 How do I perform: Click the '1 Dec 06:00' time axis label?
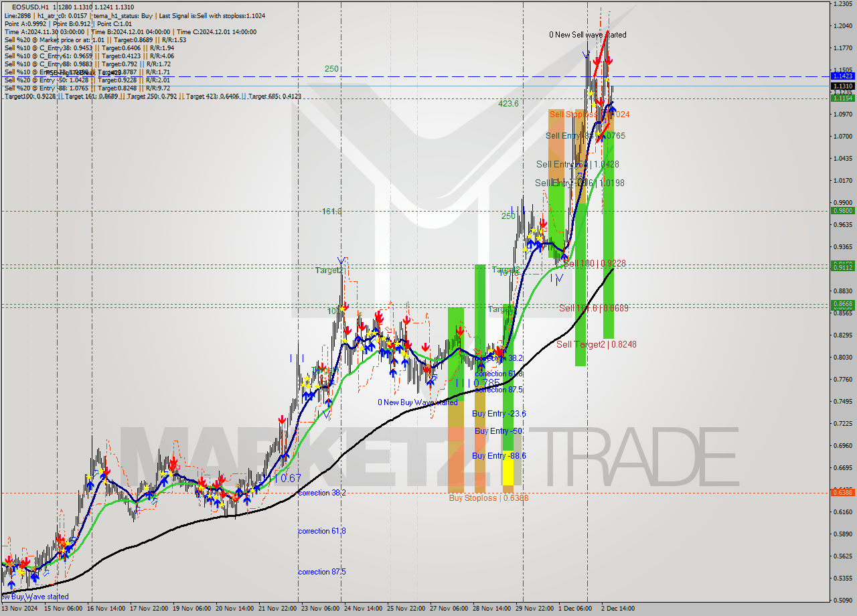(575, 609)
